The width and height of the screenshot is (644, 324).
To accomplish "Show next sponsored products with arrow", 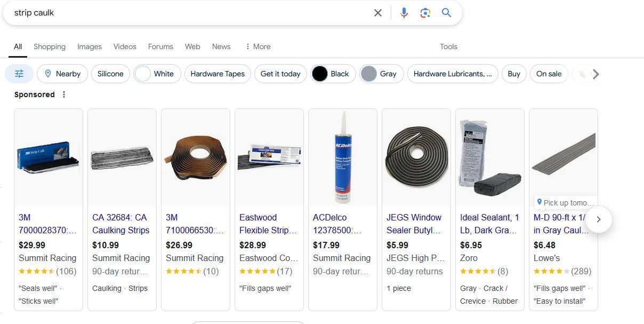I will (599, 219).
